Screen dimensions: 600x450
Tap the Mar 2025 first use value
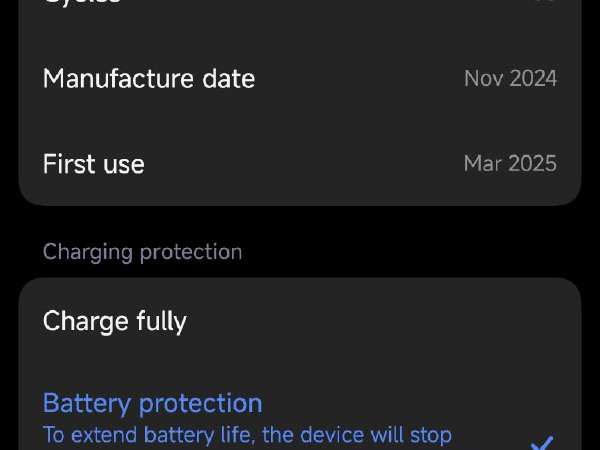(510, 164)
